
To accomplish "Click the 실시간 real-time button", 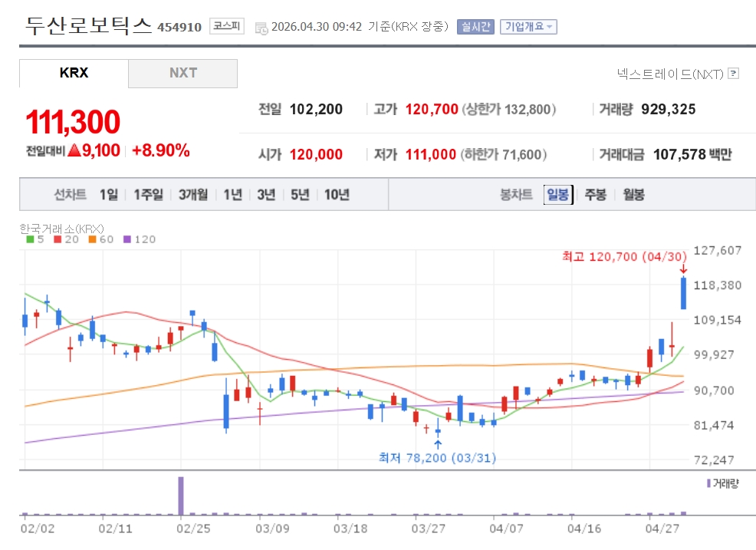I will [x=475, y=27].
